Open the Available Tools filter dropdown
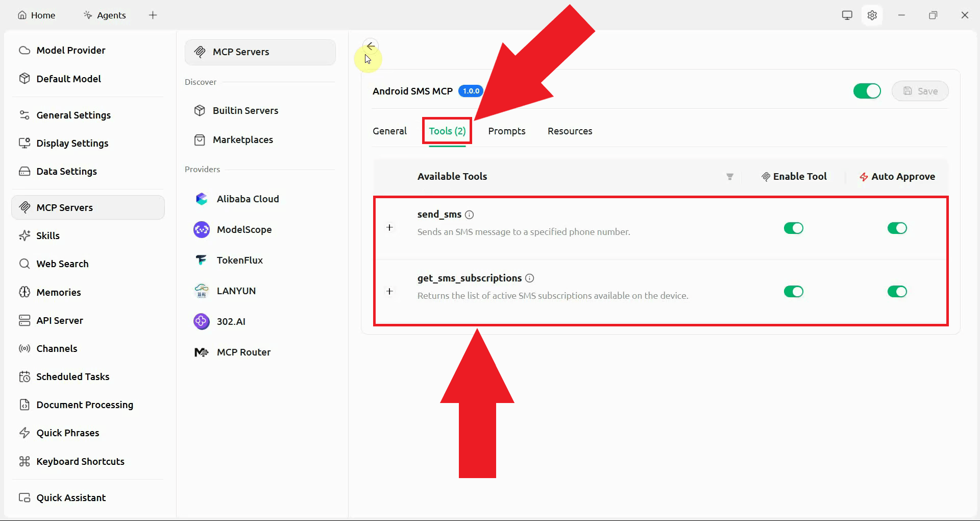The width and height of the screenshot is (980, 521). coord(730,177)
